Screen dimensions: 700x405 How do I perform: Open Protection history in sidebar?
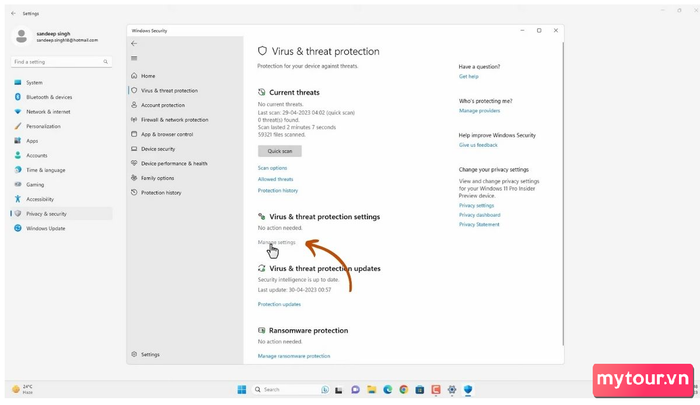tap(161, 192)
